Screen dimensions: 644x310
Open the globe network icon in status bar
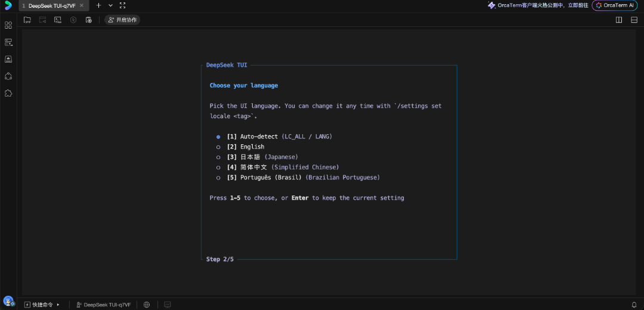147,305
